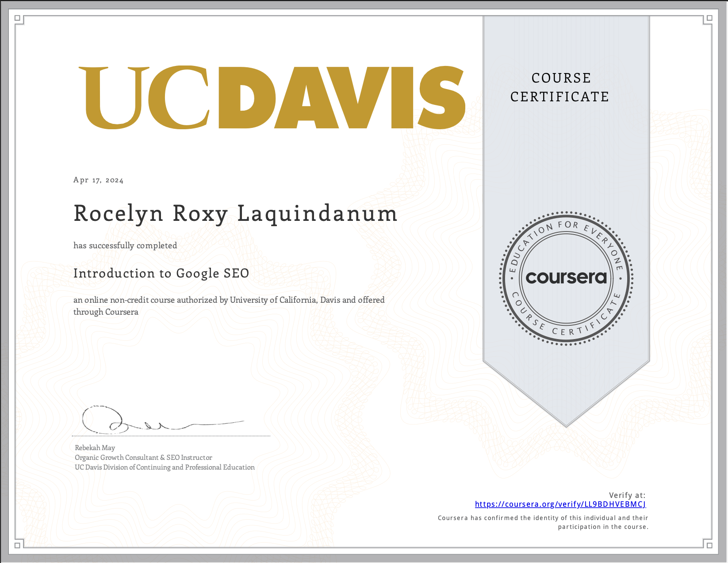Click the date 'Apr 17, 2024'
This screenshot has height=563, width=728.
(x=98, y=180)
